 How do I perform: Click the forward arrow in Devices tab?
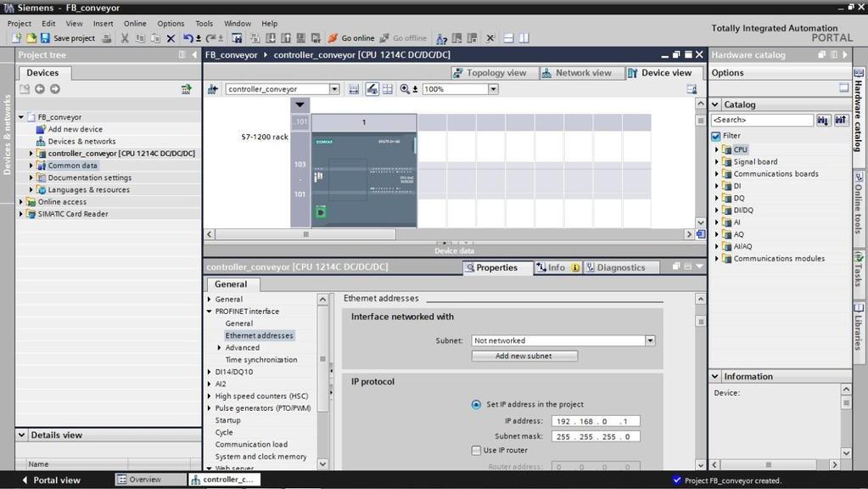(55, 89)
